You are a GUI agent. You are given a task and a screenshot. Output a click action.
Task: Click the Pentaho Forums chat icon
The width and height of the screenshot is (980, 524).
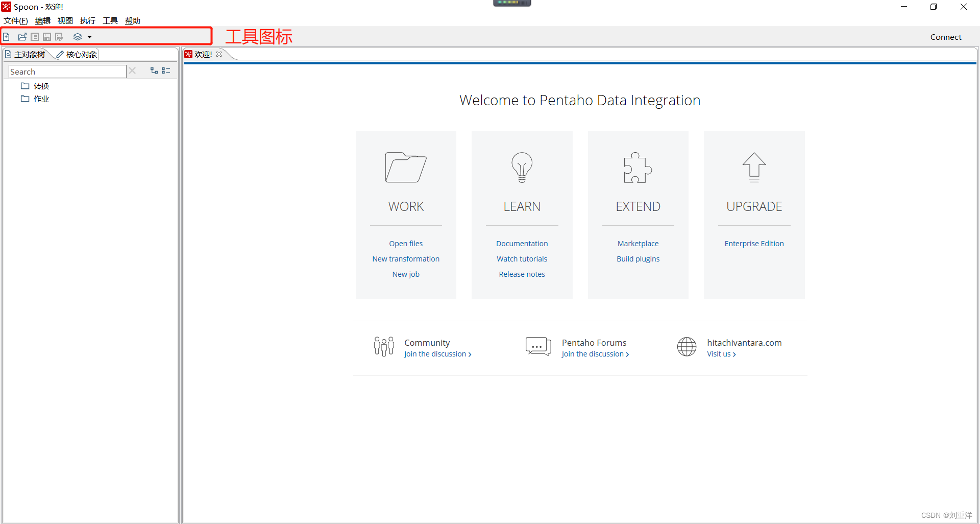coord(538,346)
